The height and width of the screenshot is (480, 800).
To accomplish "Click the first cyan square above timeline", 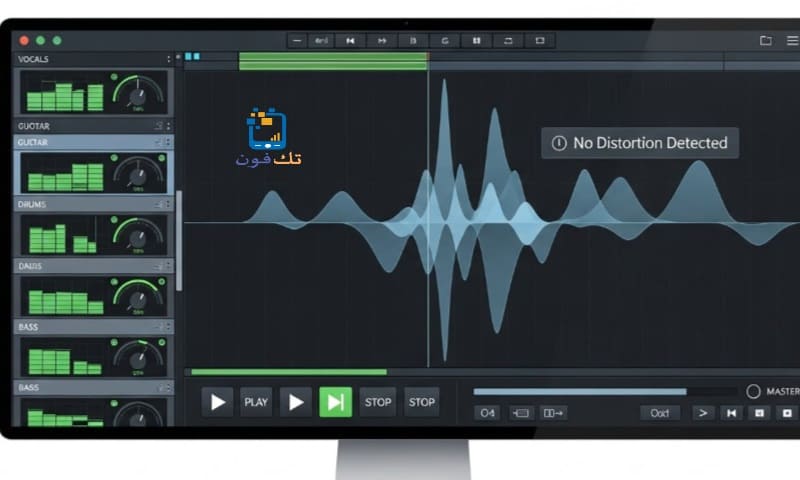I will point(188,57).
